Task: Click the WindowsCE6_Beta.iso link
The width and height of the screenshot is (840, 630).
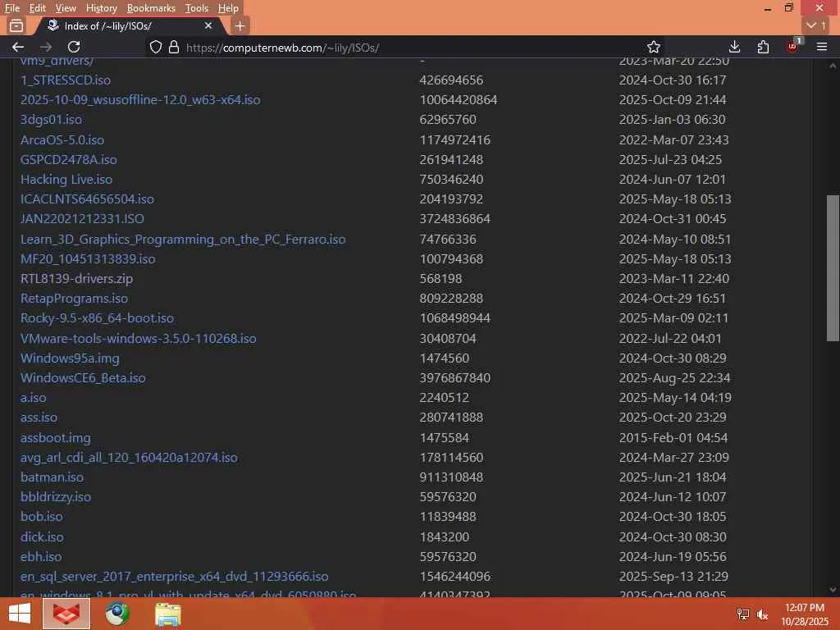Action: pos(83,377)
